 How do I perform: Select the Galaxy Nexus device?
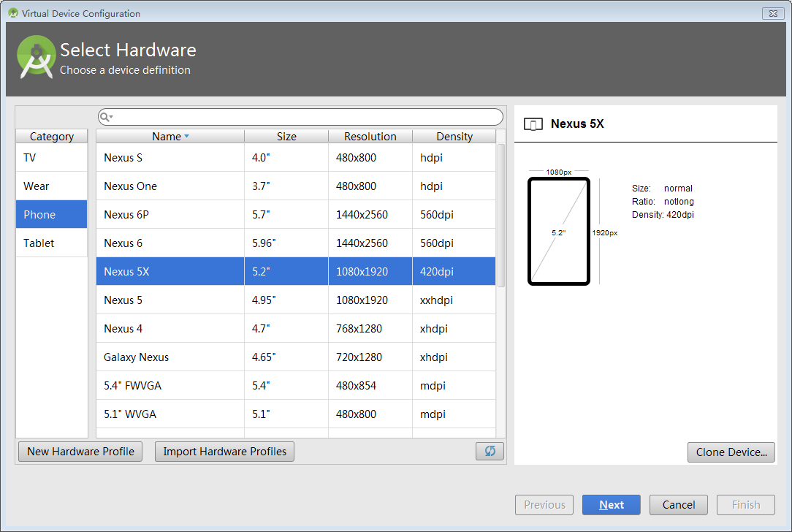point(170,357)
